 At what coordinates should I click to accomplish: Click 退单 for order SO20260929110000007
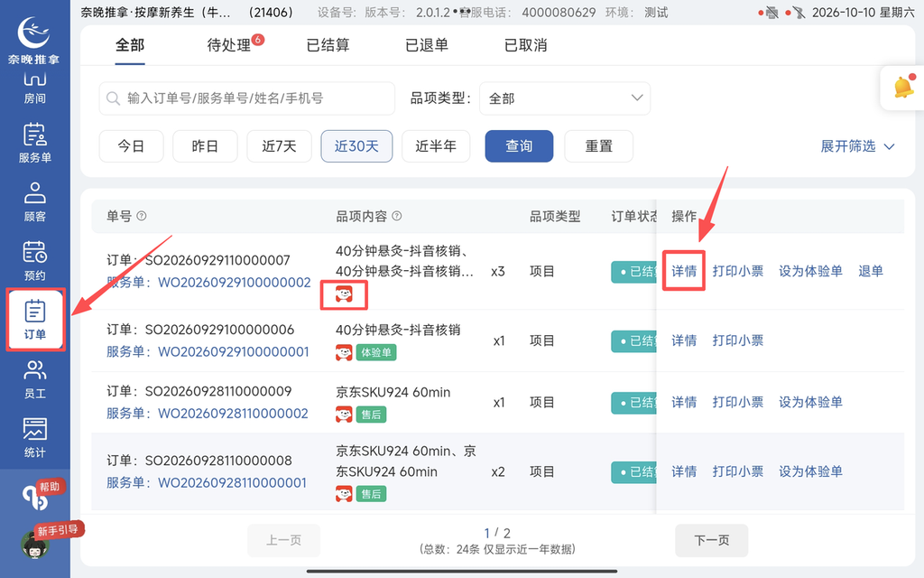871,271
